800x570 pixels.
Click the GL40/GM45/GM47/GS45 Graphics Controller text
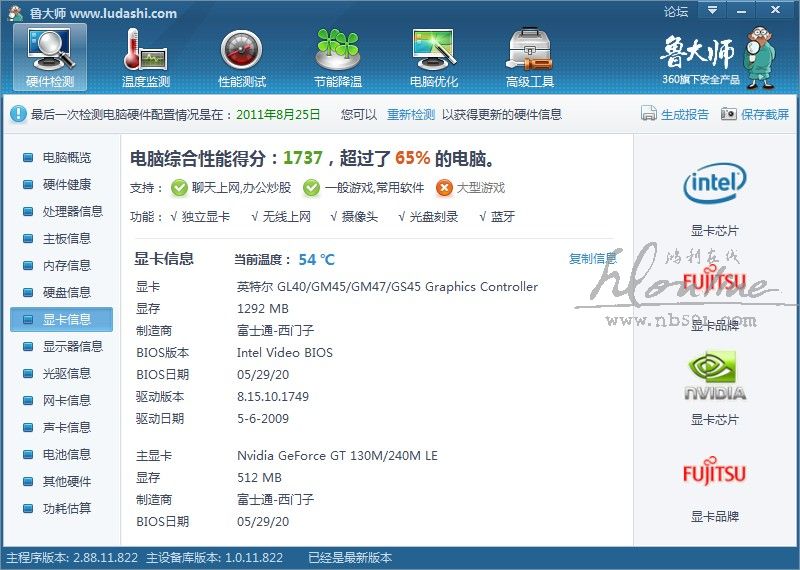tap(408, 287)
